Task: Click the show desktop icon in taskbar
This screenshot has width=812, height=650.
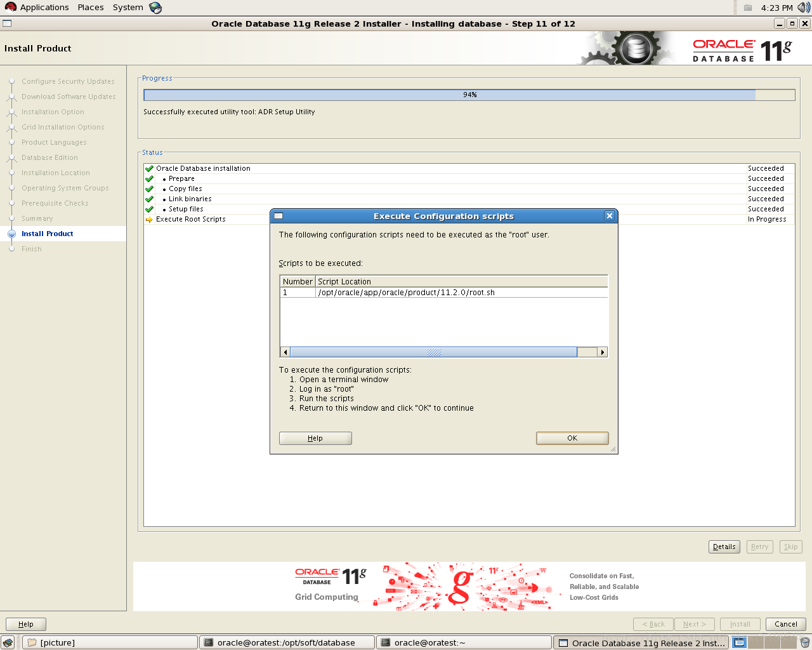Action: (8, 642)
